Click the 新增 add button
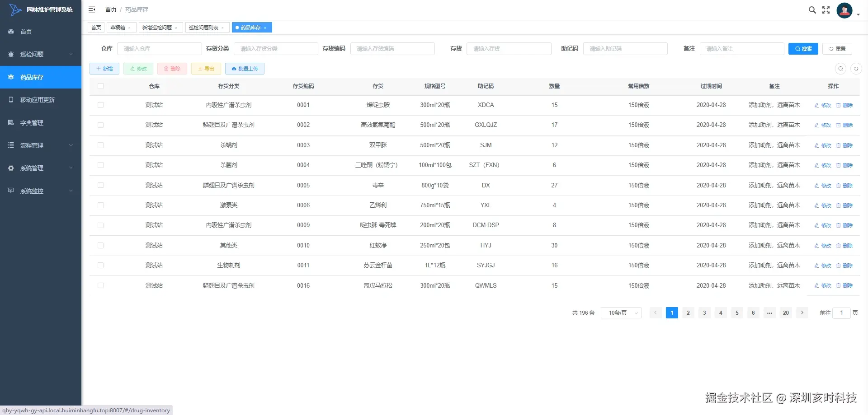The width and height of the screenshot is (868, 415). coord(104,69)
